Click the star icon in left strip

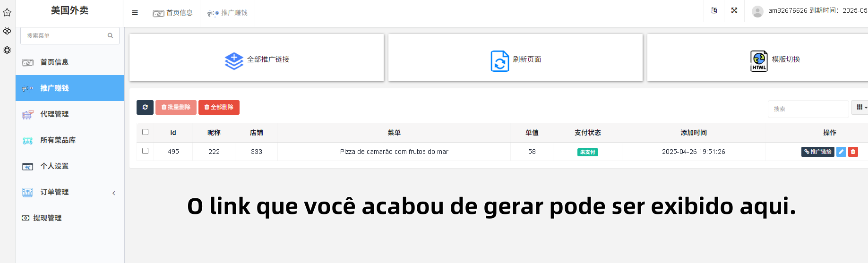(7, 13)
